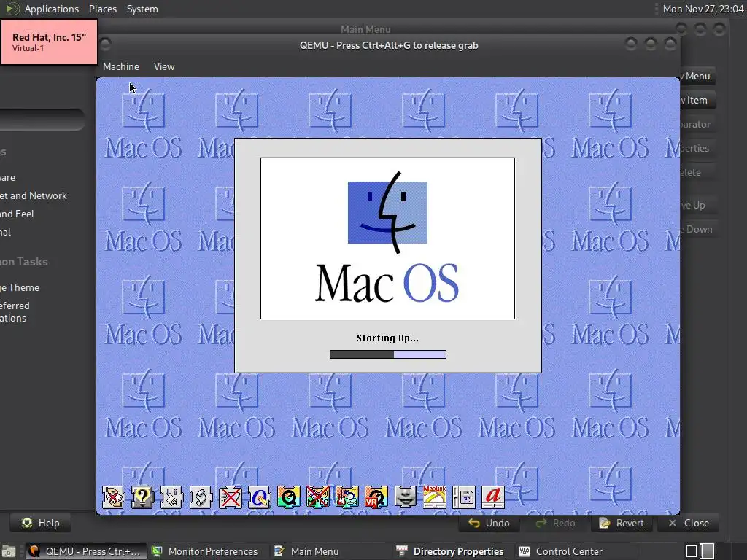The image size is (747, 560).
Task: Click the guitar musical instruments extension icon
Action: tap(347, 497)
